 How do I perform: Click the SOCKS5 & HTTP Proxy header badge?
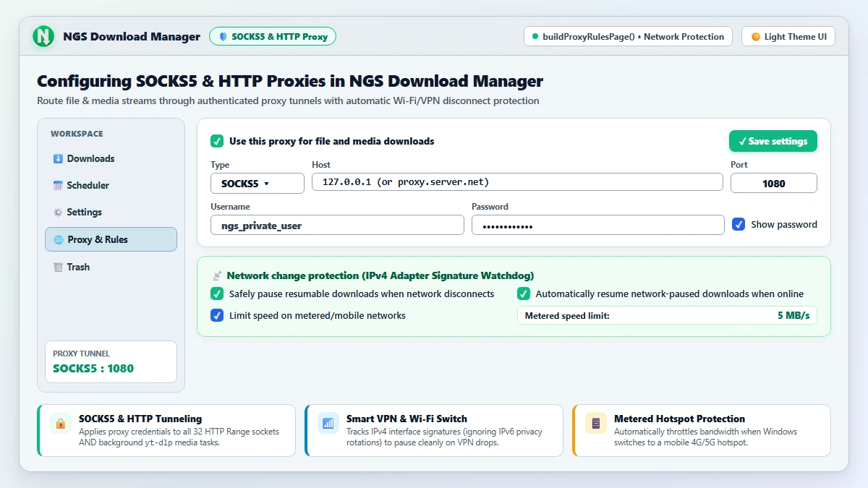pyautogui.click(x=273, y=36)
